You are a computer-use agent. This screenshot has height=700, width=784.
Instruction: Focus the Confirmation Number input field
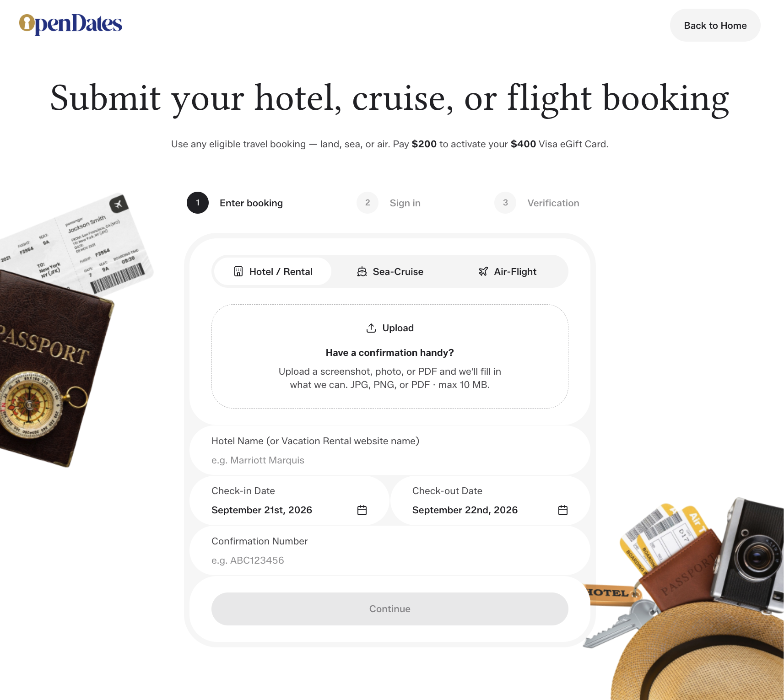(x=390, y=551)
